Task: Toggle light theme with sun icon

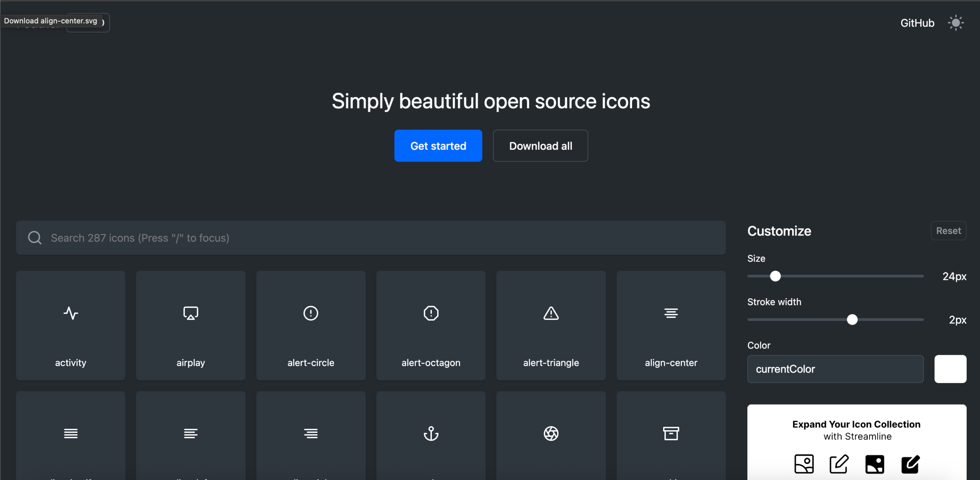Action: pyautogui.click(x=956, y=23)
